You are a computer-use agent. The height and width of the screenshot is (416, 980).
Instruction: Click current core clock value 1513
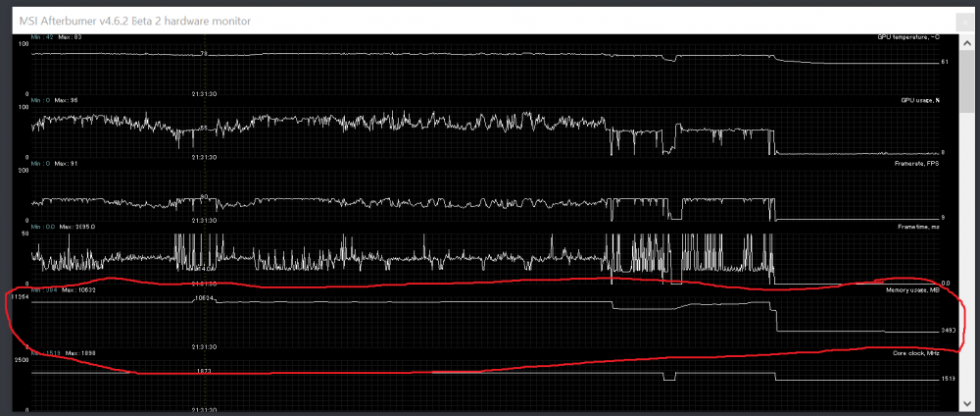948,379
